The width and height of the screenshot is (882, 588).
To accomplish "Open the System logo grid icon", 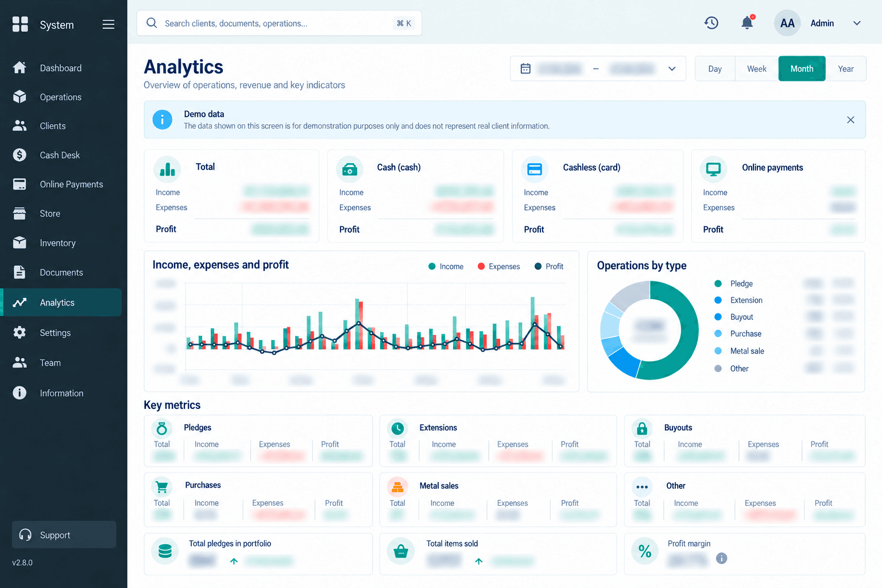I will (x=20, y=24).
